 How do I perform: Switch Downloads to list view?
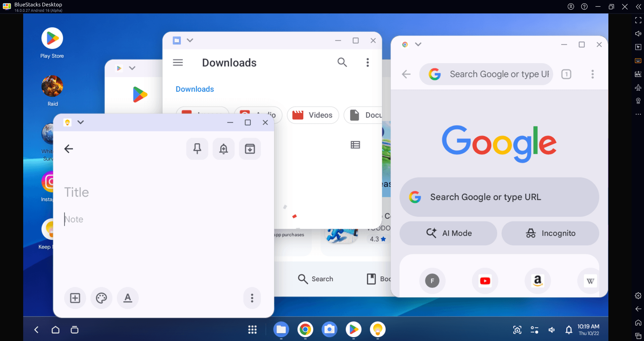point(355,145)
